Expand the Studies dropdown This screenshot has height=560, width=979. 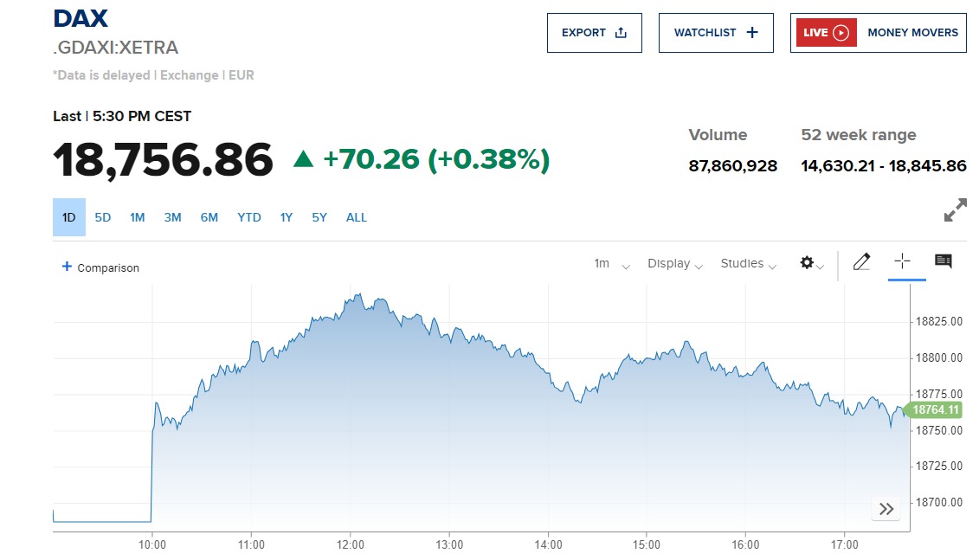point(748,264)
